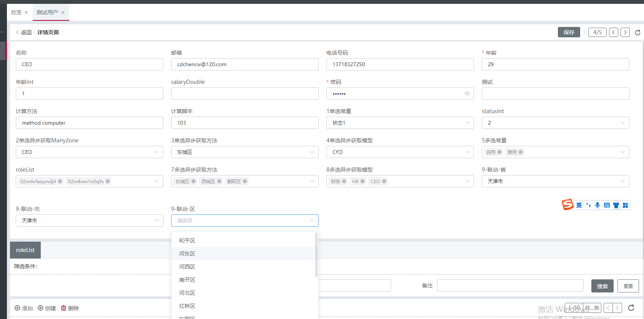Image resolution: width=644 pixels, height=319 pixels.
Task: Remove the HR tag from 8多选异步获取模型
Action: 363,181
